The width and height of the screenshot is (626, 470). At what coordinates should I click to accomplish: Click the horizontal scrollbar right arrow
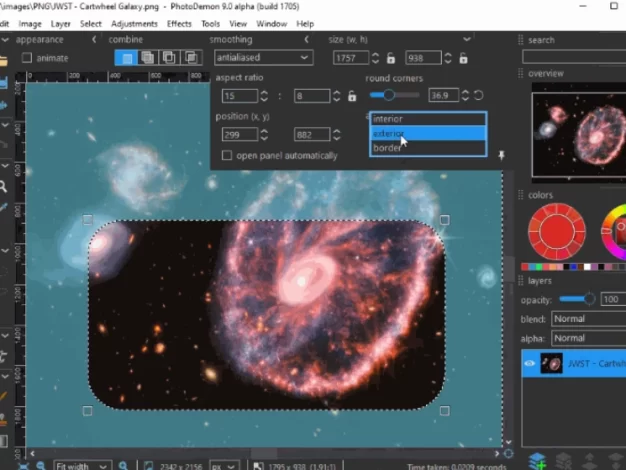(497, 454)
